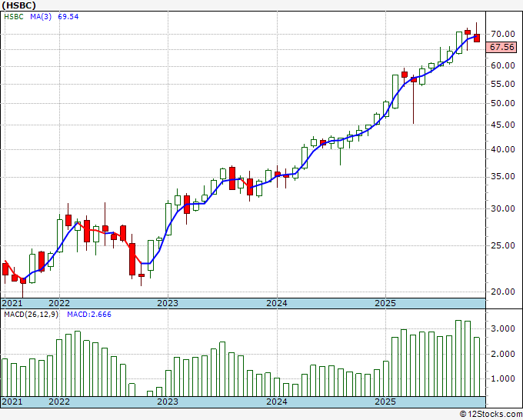The width and height of the screenshot is (523, 420).
Task: Select the green HSBC legend label
Action: click(x=14, y=17)
